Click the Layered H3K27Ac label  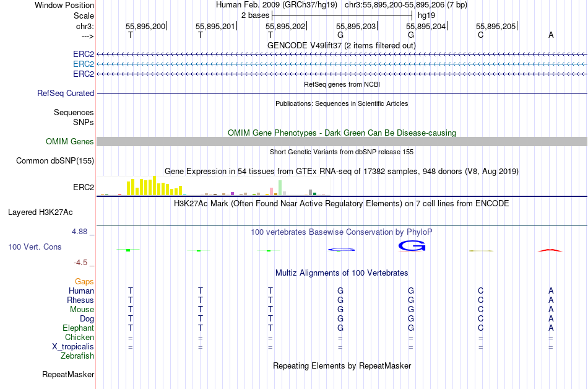coord(40,212)
